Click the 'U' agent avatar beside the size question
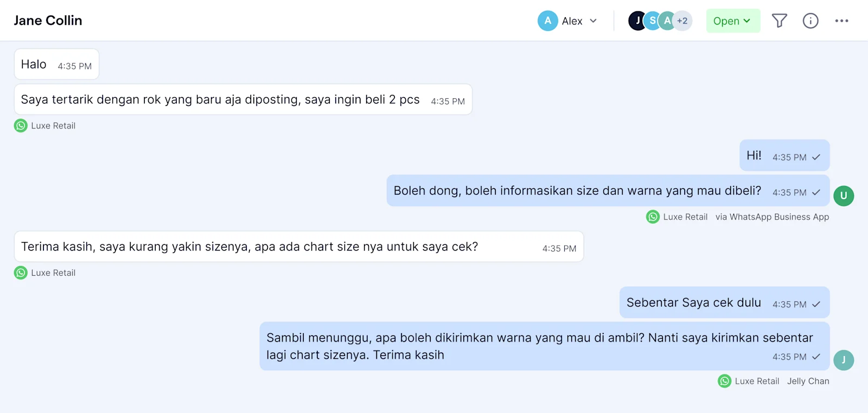Image resolution: width=868 pixels, height=413 pixels. tap(843, 196)
